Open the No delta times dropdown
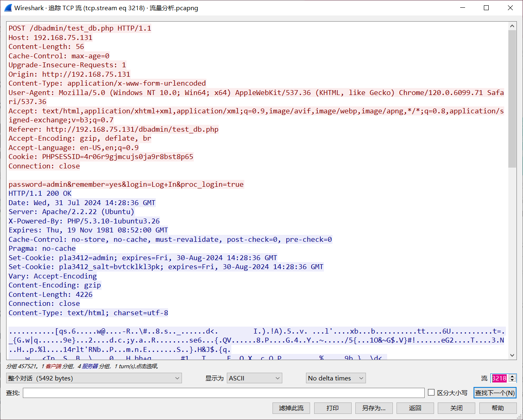This screenshot has height=420, width=523. point(336,378)
